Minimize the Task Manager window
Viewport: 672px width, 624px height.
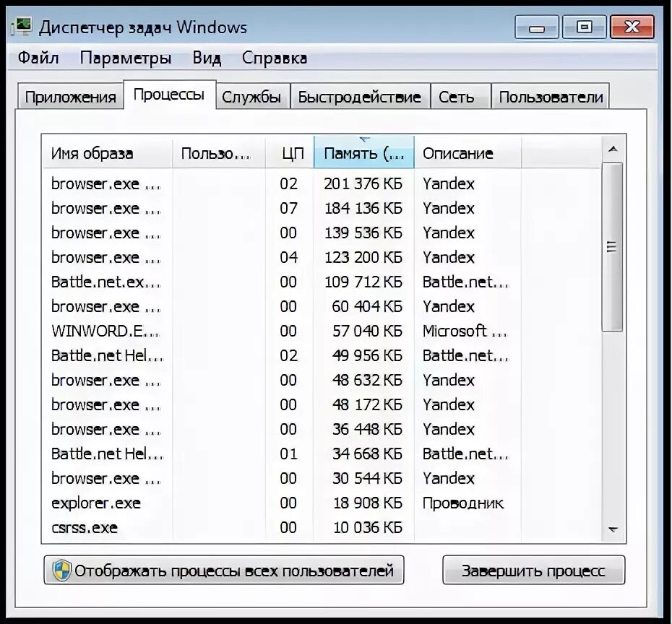click(x=537, y=27)
